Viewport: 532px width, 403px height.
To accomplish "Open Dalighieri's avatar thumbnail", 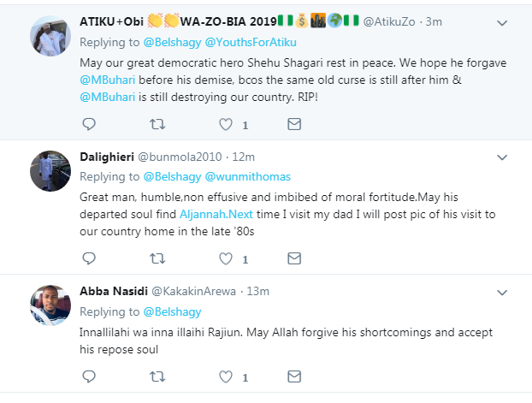I will (x=50, y=170).
